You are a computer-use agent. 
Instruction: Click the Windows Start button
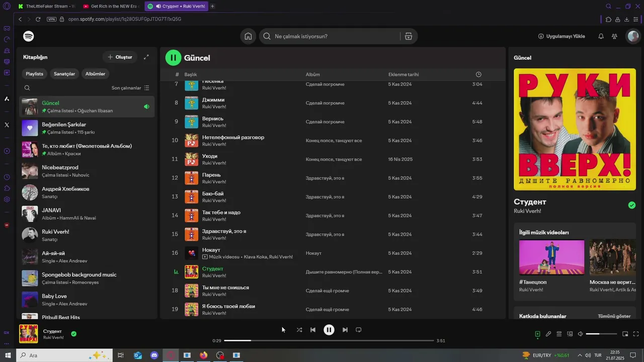pos(8,355)
